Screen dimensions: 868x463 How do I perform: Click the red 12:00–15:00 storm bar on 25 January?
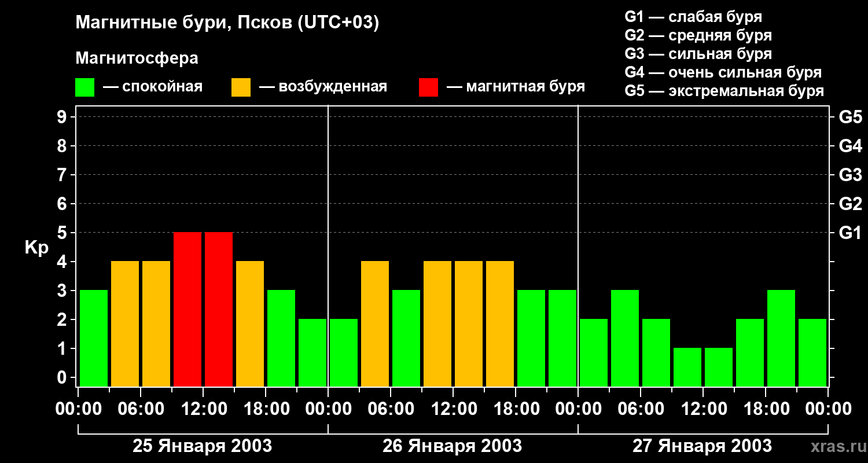pos(219,309)
